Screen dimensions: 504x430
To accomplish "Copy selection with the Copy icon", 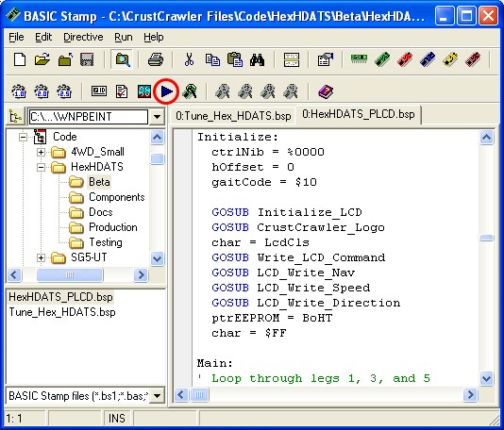I will click(x=212, y=59).
